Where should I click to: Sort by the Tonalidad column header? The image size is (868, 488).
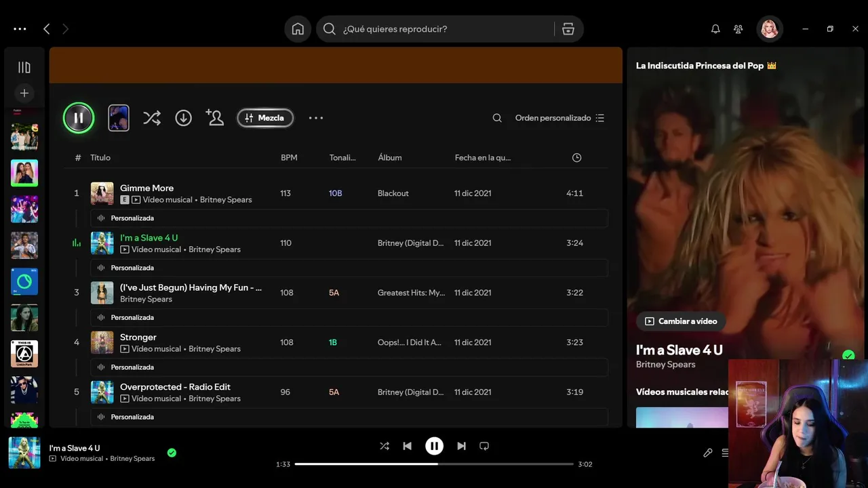342,157
